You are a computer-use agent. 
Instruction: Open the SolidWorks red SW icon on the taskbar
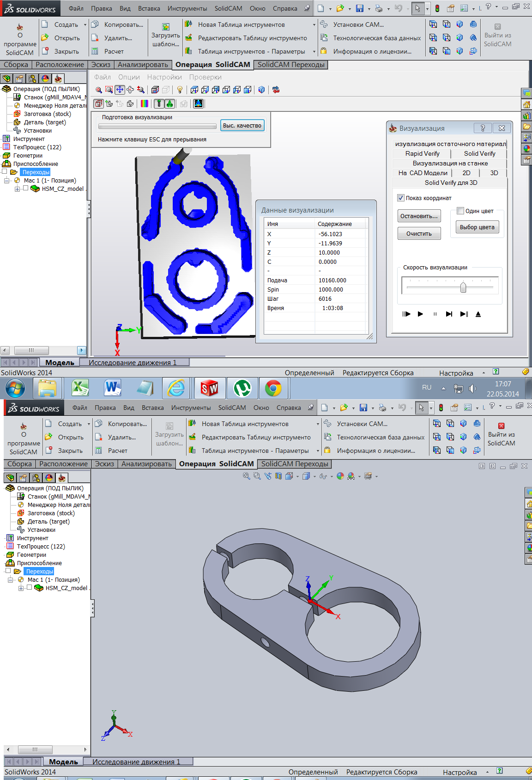point(210,388)
